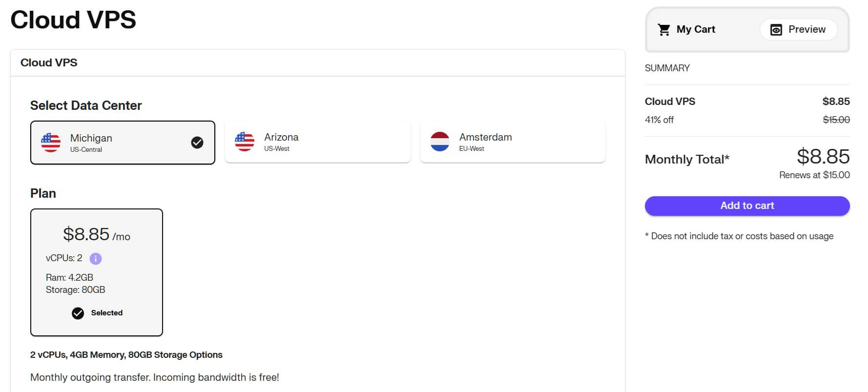Image resolution: width=868 pixels, height=392 pixels.
Task: Click the plan Selected checkmark icon
Action: [x=78, y=313]
